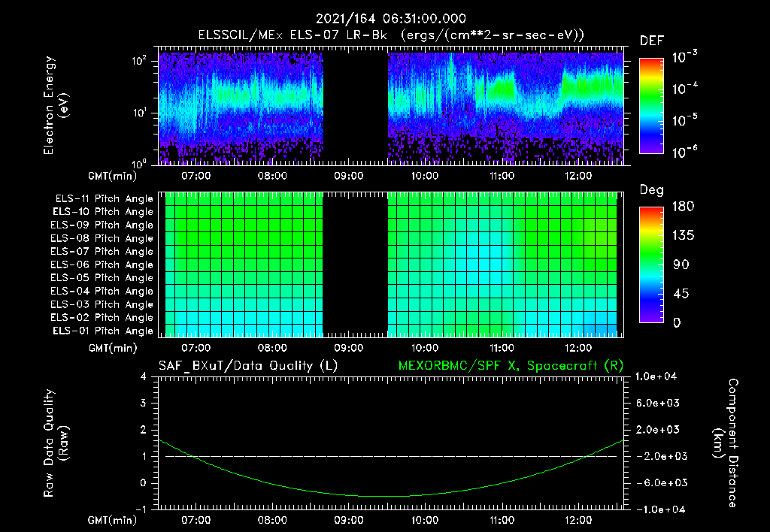Screen dimensions: 770x532
Task: Select the ELS-09 Pitch Angle row label
Action: coord(102,225)
